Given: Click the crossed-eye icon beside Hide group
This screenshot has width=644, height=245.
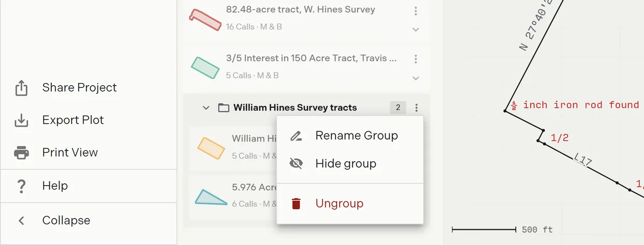Looking at the screenshot, I should pyautogui.click(x=296, y=164).
